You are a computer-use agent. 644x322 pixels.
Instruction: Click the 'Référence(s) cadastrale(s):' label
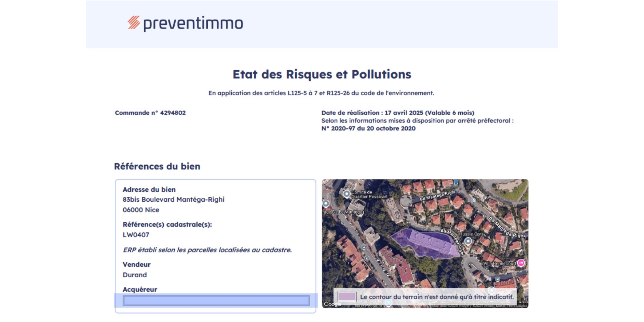coord(167,225)
